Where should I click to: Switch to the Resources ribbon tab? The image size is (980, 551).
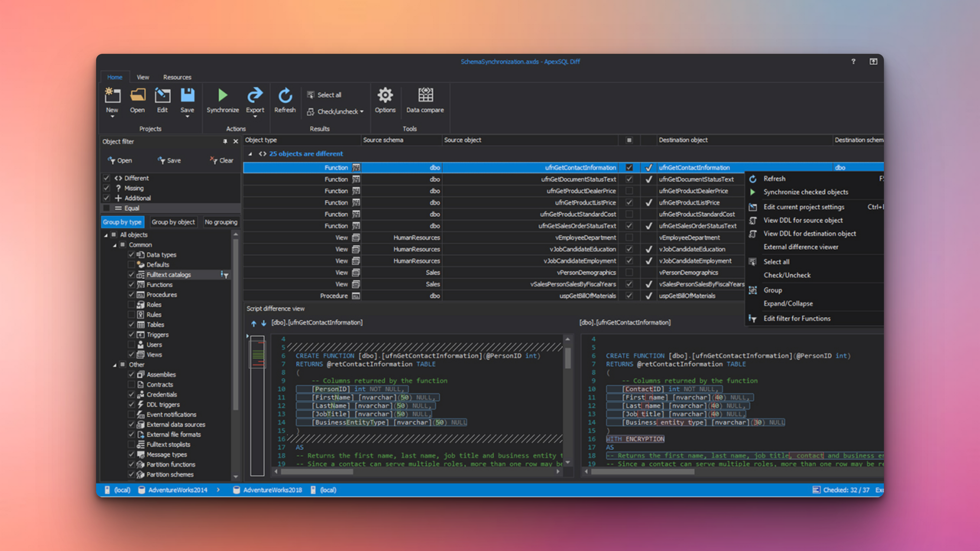point(177,77)
